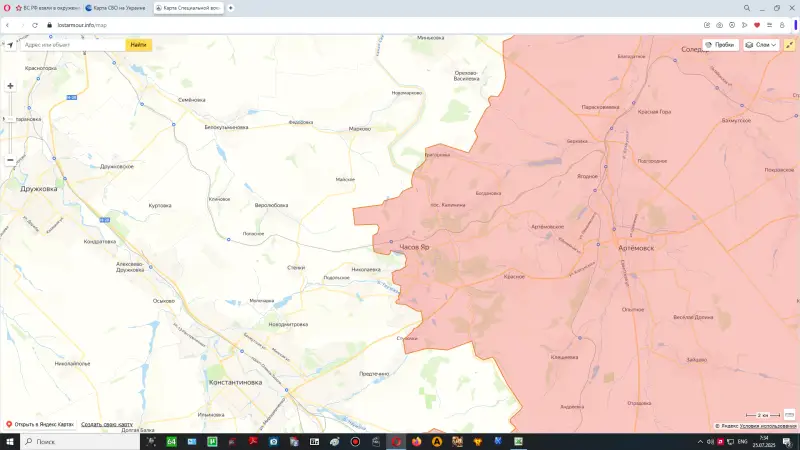Open the Слои layers dropdown
This screenshot has height=450, width=800.
pos(761,45)
